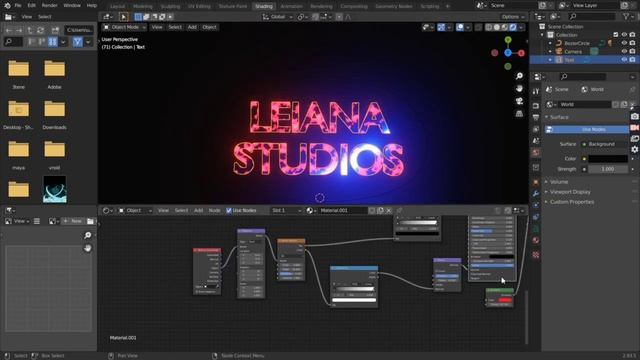Image resolution: width=640 pixels, height=360 pixels.
Task: Switch to the Shading workspace tab
Action: pos(264,6)
